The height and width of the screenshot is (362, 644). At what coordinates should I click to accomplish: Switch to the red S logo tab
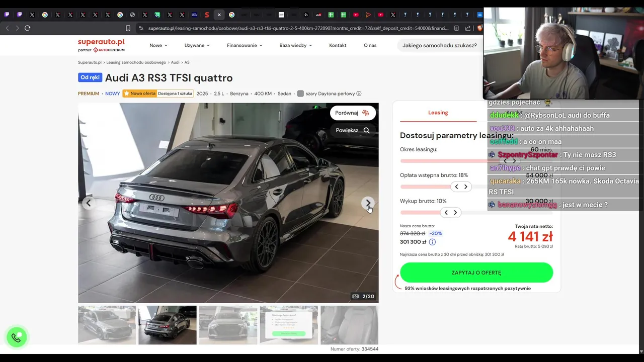click(x=207, y=15)
